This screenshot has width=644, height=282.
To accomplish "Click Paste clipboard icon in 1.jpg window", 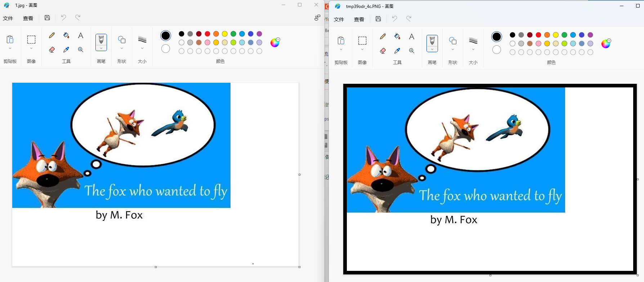I will tap(10, 39).
